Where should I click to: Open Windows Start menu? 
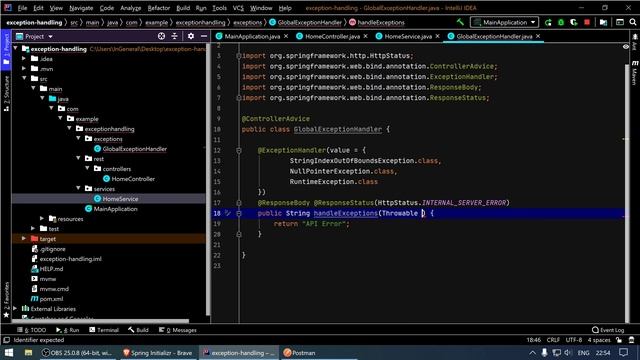point(9,352)
